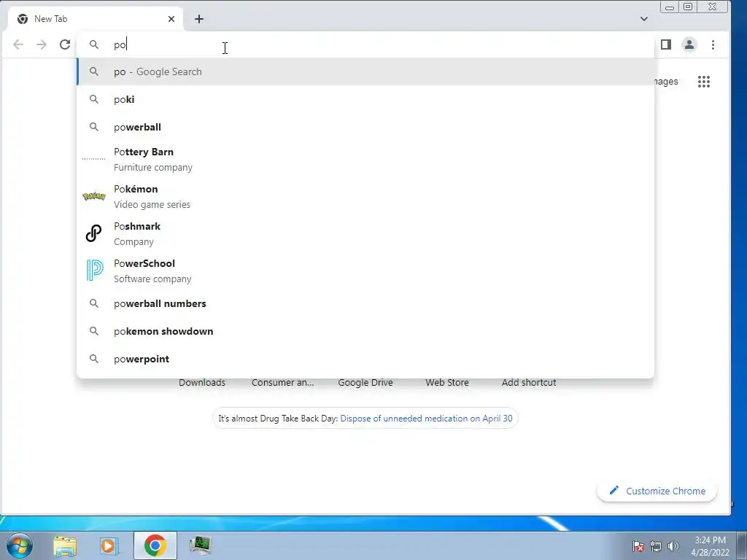This screenshot has height=560, width=747.
Task: Click the Poshmark logo icon
Action: 94,233
